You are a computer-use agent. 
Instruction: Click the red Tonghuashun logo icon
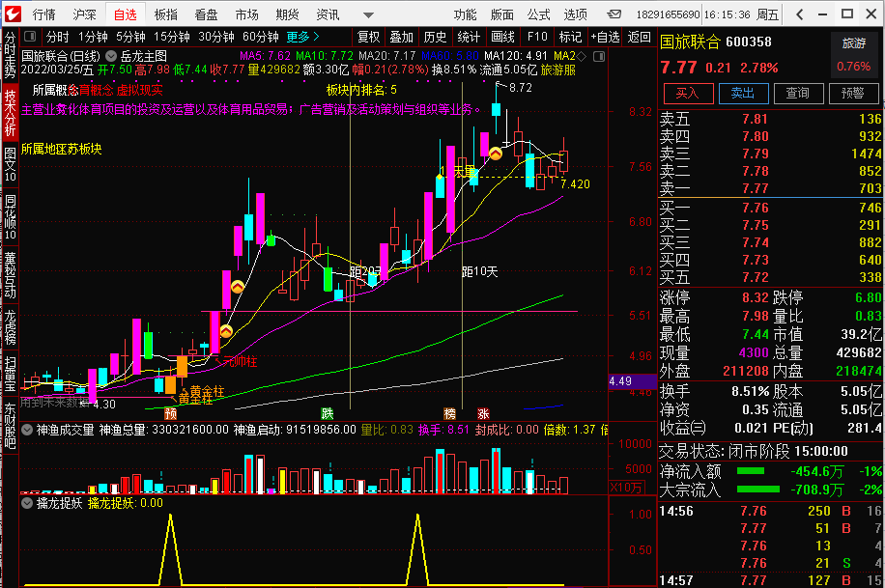12,14
